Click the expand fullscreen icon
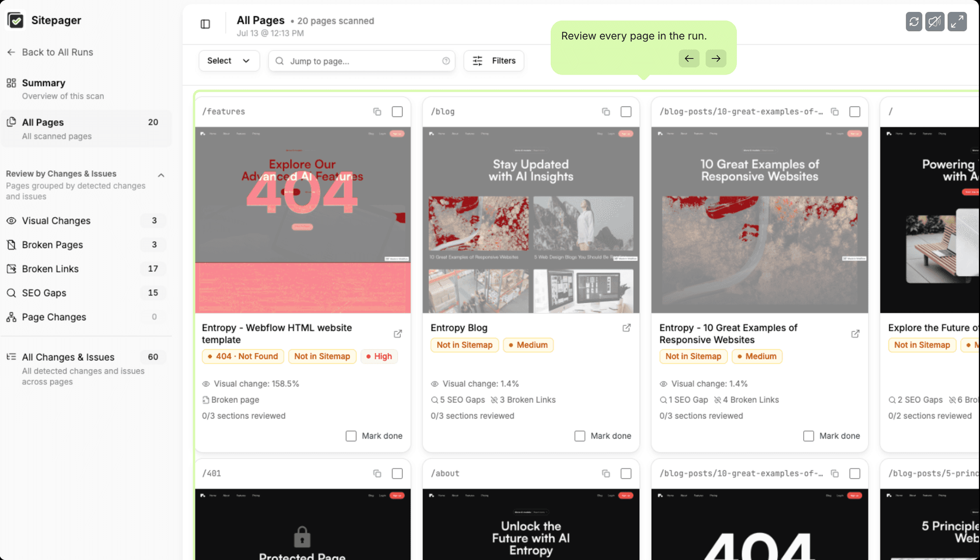 tap(957, 22)
